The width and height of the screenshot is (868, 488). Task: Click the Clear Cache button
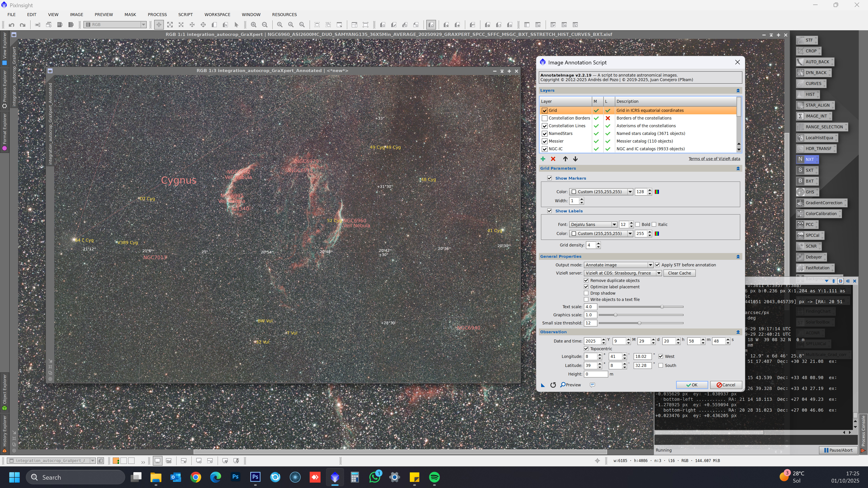coord(679,273)
